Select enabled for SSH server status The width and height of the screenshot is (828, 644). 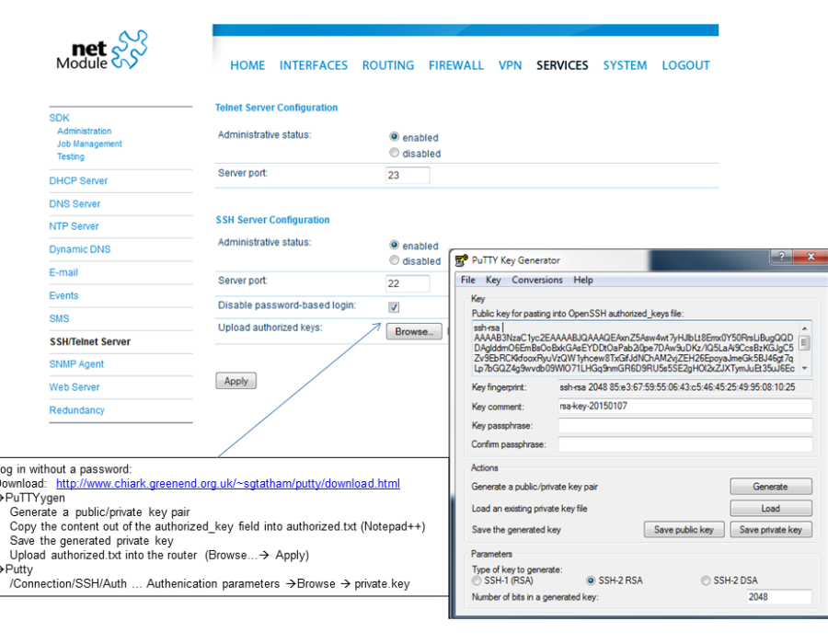click(394, 245)
